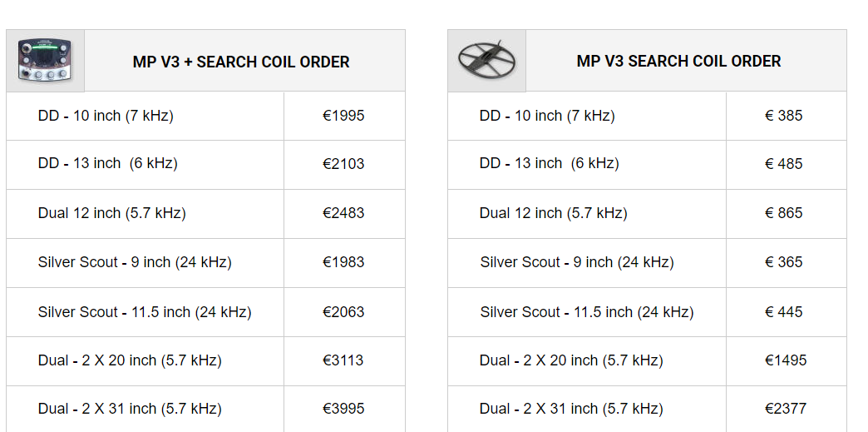The height and width of the screenshot is (432, 868).
Task: Choose the €2483 Dual 12 inch price
Action: pyautogui.click(x=343, y=213)
